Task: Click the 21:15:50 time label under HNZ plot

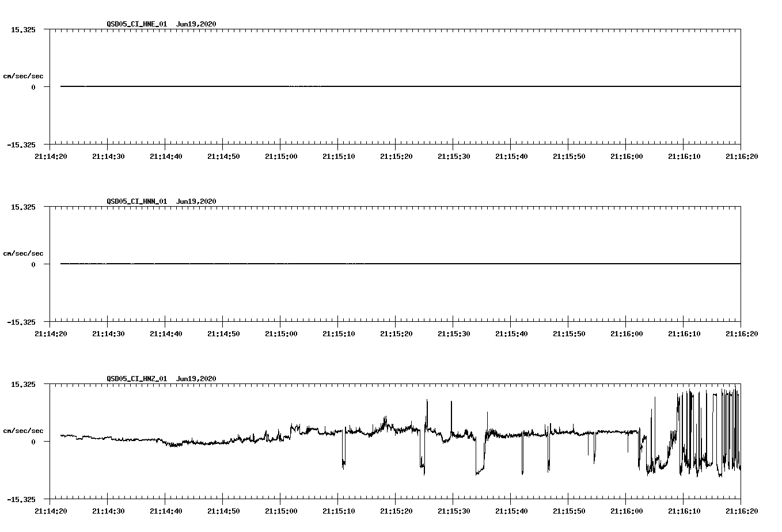Action: click(569, 511)
